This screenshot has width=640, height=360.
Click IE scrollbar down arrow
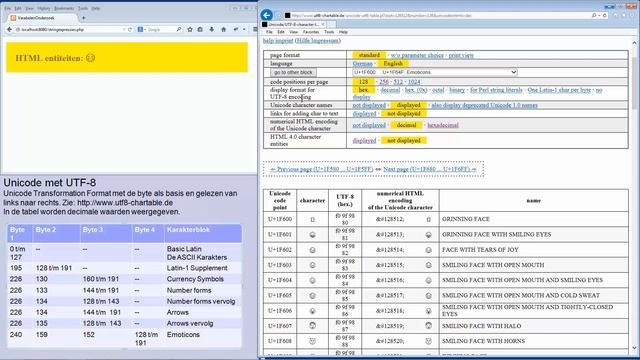coord(634,348)
